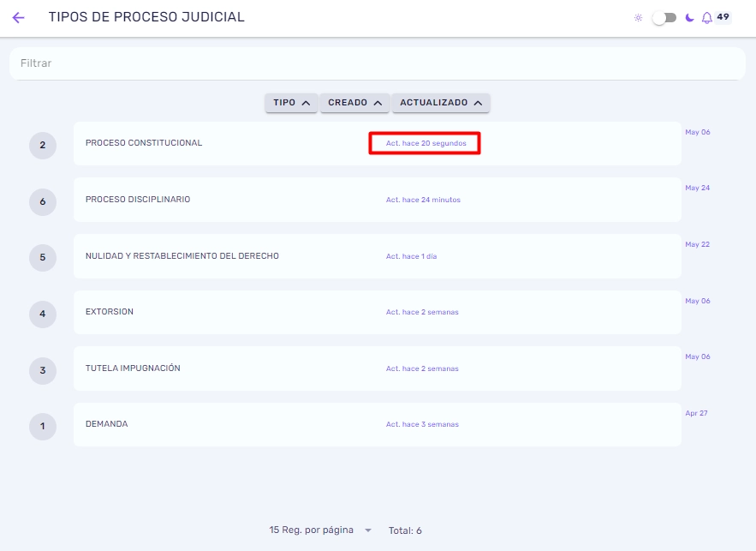
Task: Click the 49 notifications badge
Action: [x=723, y=17]
